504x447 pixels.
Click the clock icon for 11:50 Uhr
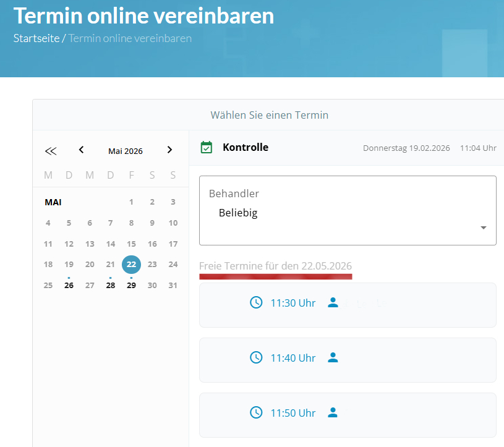[256, 412]
